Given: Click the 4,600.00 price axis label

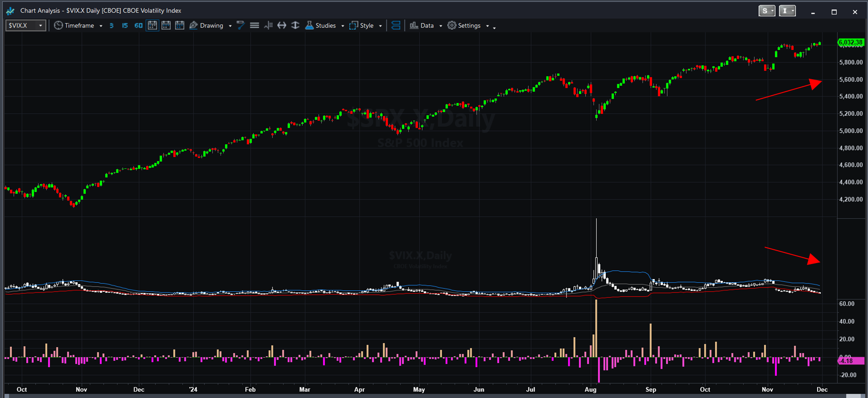Looking at the screenshot, I should click(x=851, y=165).
